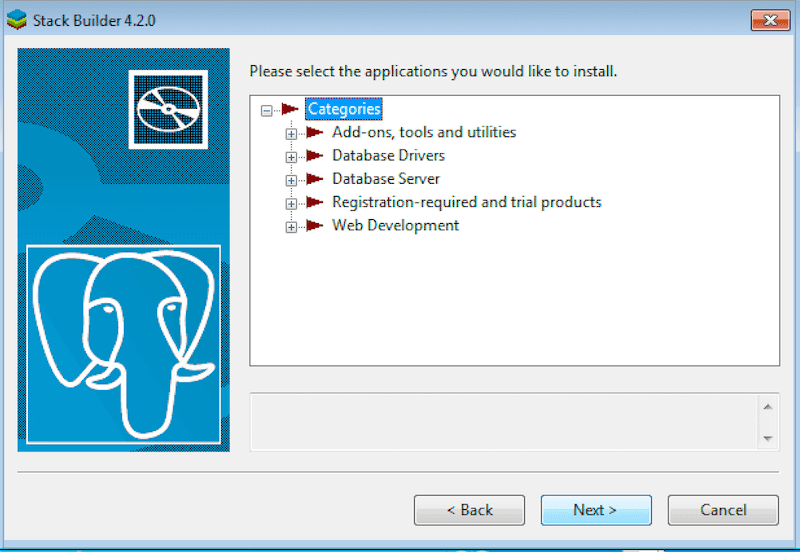Click the arrow icon beside Registration-required and trial products

(315, 202)
